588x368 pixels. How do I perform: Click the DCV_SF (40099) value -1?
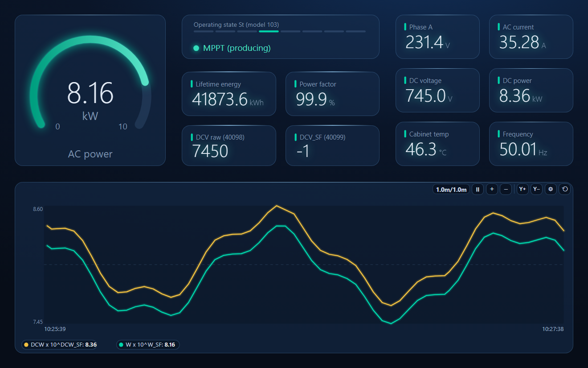click(x=303, y=151)
